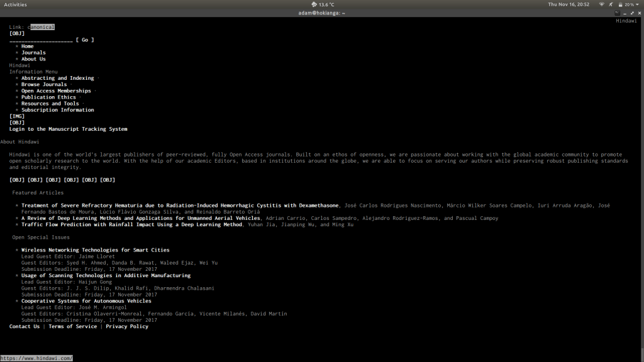This screenshot has height=362, width=644.
Task: Click 'Lead Guest Editor: José M. Armingol' line
Action: [74, 307]
